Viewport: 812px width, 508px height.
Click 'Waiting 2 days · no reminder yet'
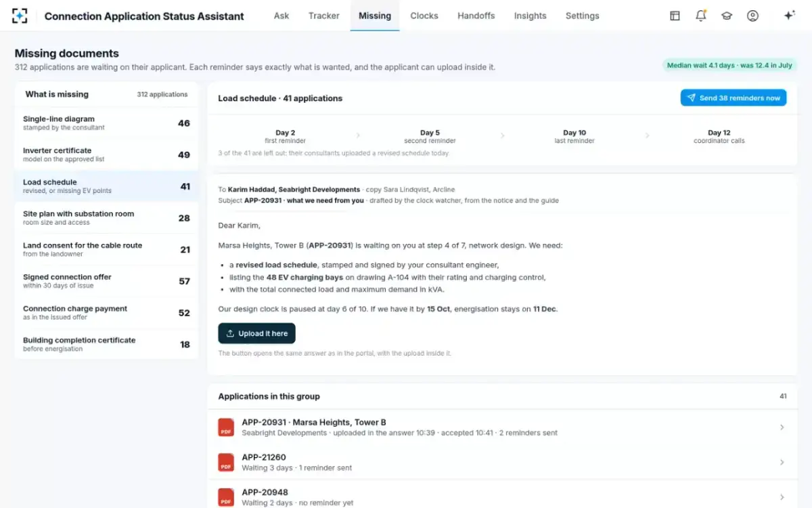298,503
